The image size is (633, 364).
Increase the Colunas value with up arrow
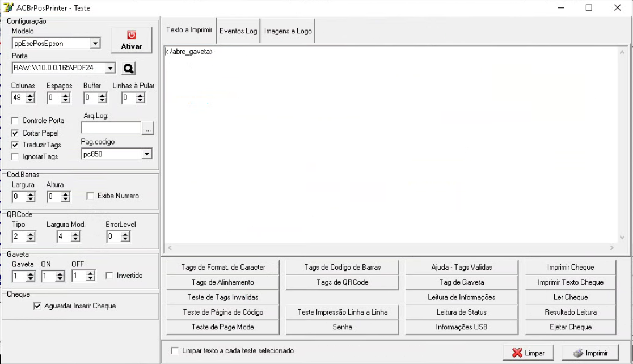coord(30,95)
